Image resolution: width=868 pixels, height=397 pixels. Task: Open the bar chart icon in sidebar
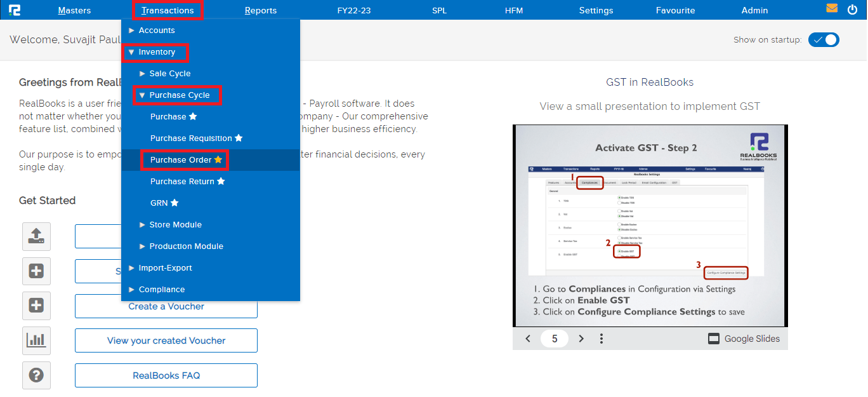coord(36,340)
